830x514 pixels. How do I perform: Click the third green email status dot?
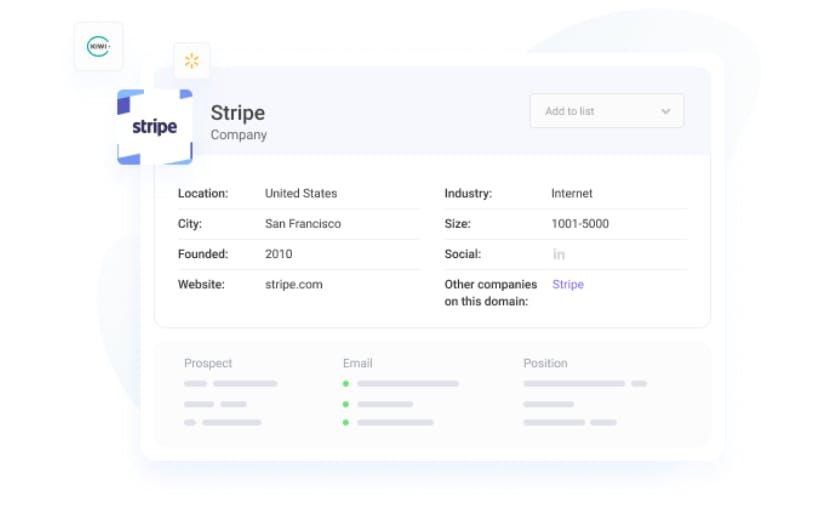(x=346, y=422)
